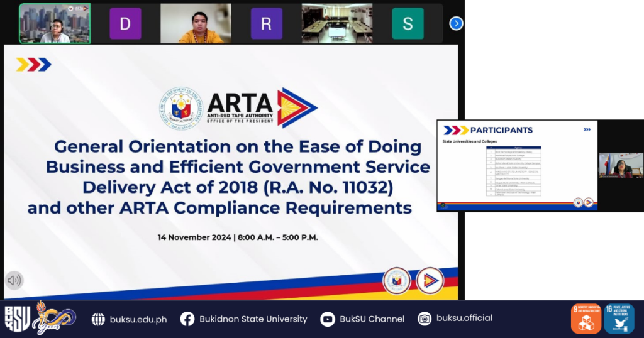644x338 pixels.
Task: Click the seal badge in preview slide footer
Action: coord(579,202)
